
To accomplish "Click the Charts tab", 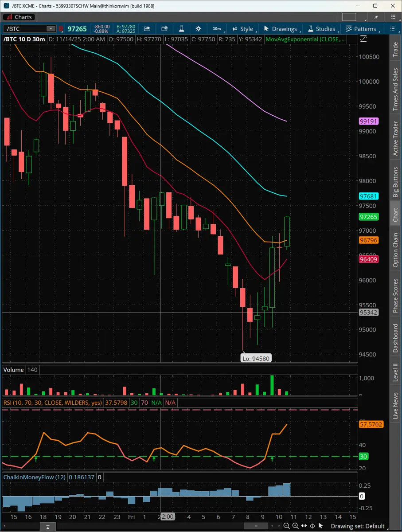I will (x=19, y=17).
